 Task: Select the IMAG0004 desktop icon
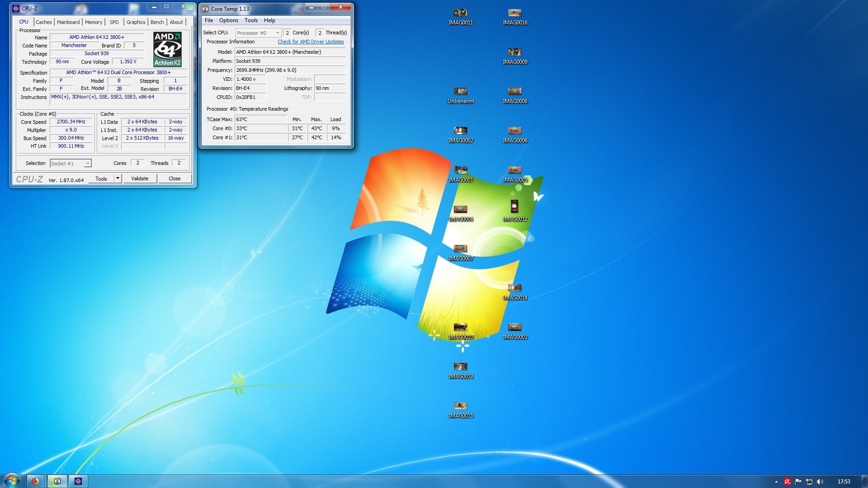click(x=460, y=213)
